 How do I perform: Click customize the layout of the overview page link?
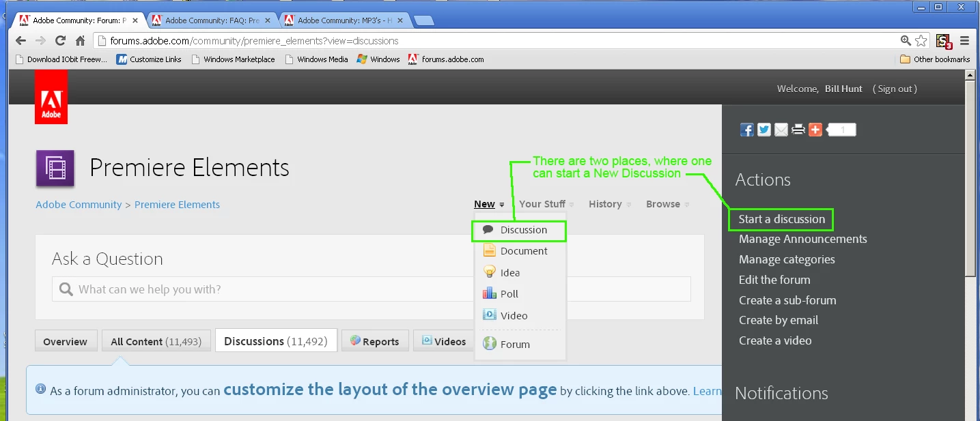click(390, 390)
